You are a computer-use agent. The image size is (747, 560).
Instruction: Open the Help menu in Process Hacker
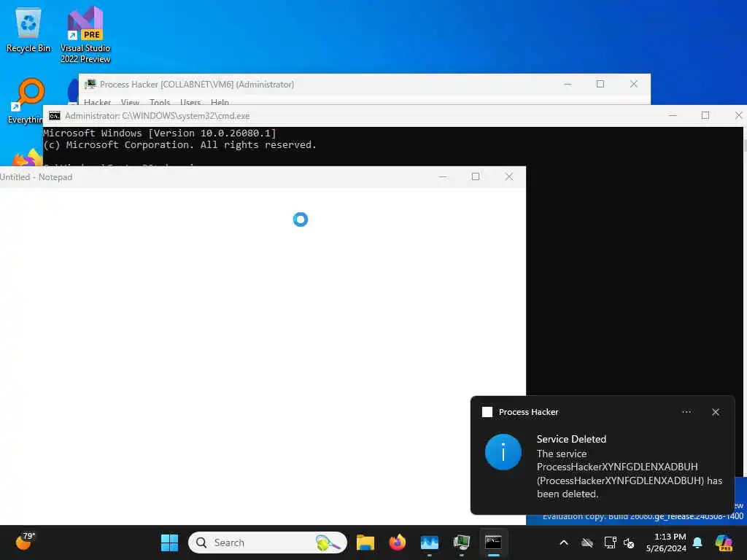coord(220,101)
